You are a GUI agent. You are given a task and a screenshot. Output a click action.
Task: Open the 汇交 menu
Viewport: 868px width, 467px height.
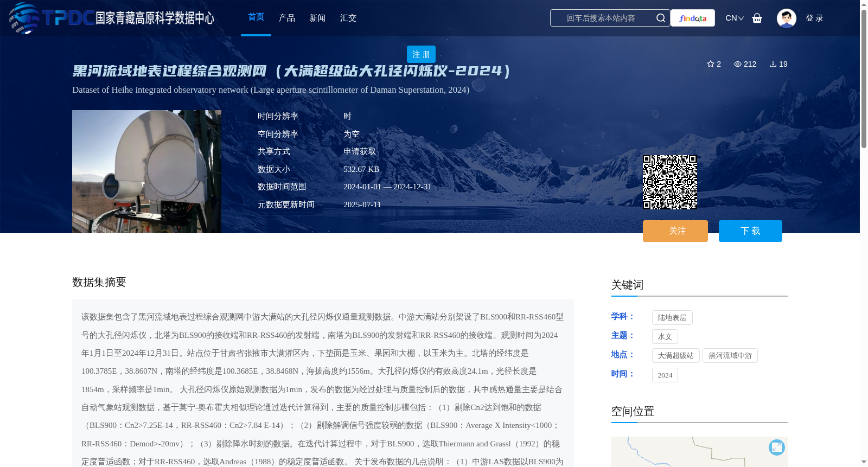point(348,18)
